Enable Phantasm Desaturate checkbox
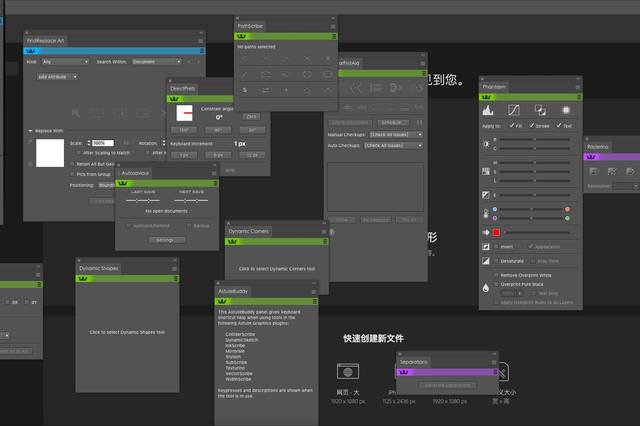This screenshot has height=426, width=640. [496, 261]
